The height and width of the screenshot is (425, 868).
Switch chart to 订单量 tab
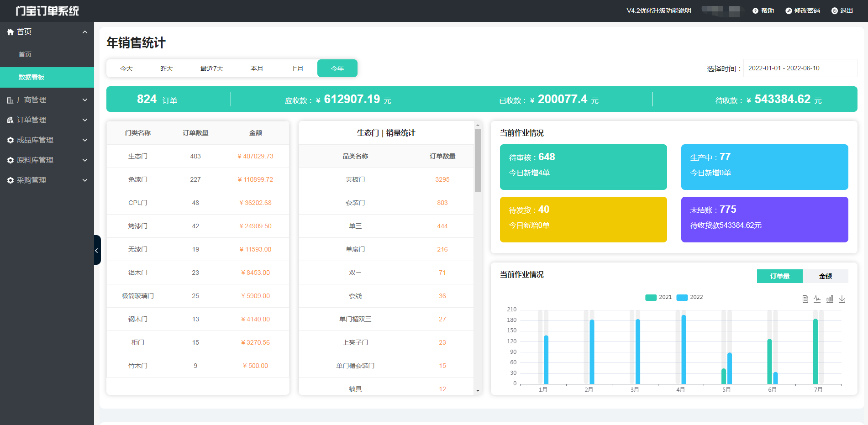780,276
